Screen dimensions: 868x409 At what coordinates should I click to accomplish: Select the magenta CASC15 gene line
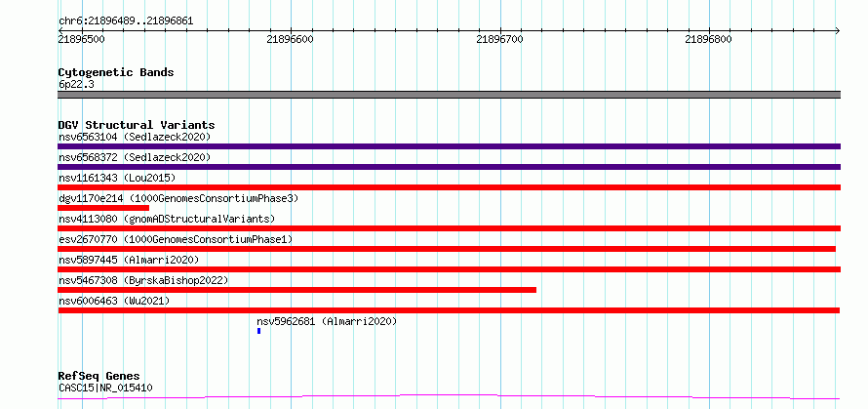coord(449,397)
